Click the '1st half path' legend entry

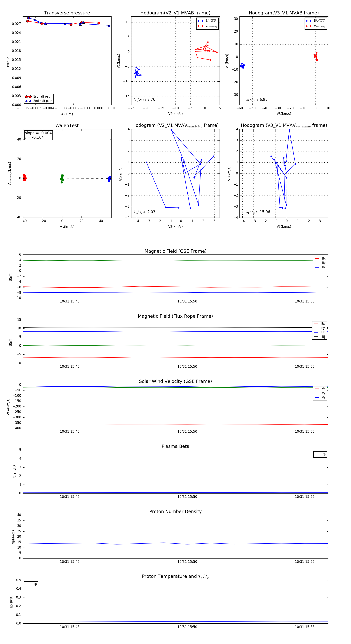39,96
